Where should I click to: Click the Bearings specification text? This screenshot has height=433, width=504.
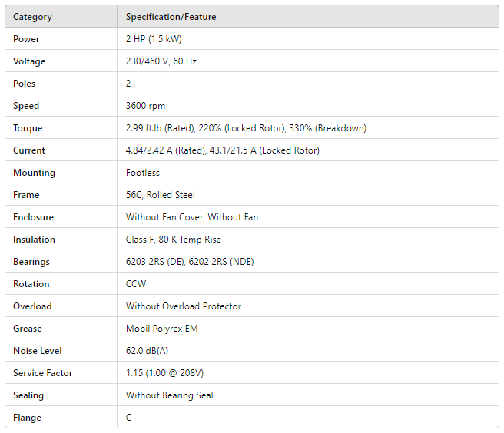click(x=190, y=262)
